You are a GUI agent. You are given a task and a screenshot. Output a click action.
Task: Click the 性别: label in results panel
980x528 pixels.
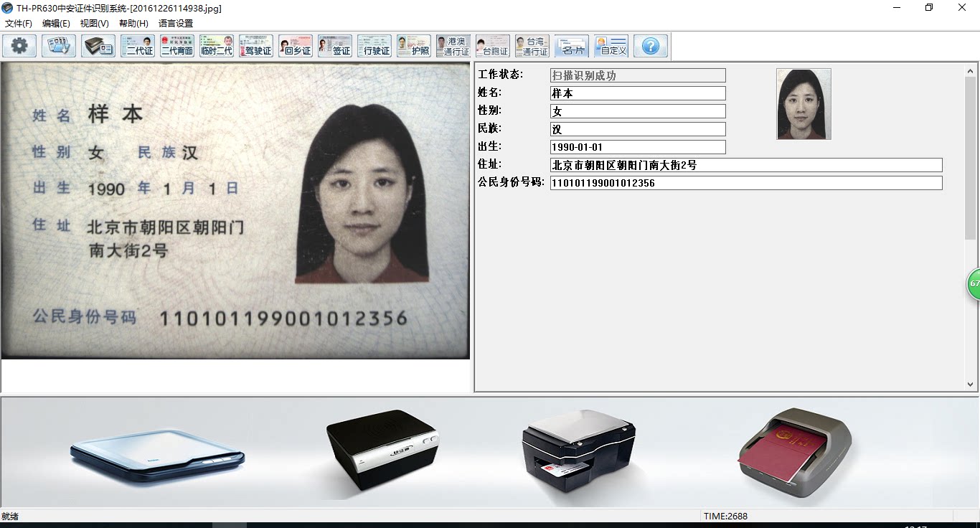click(x=490, y=110)
